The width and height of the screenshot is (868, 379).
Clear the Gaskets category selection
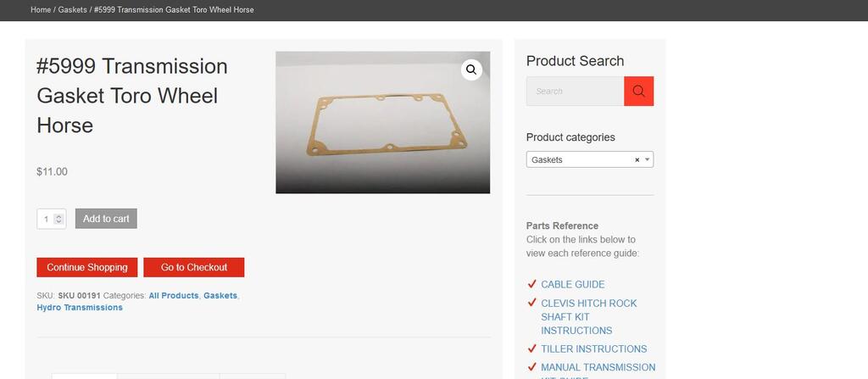[x=637, y=159]
